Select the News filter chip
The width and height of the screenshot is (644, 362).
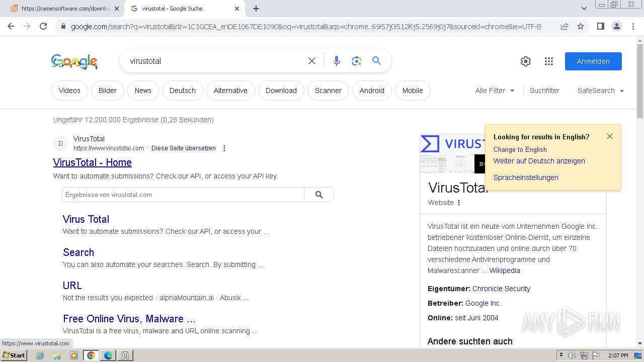click(143, 90)
